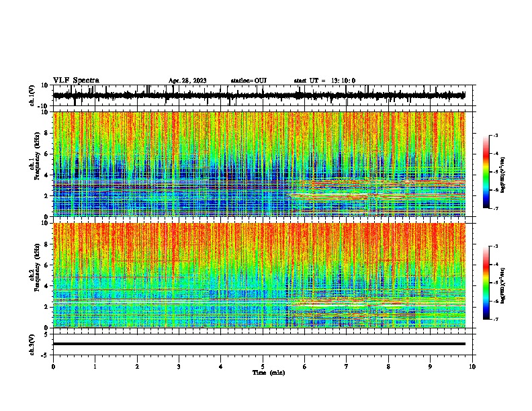
Task: Click the date text "Apr. 28, 2023"
Action: click(187, 81)
